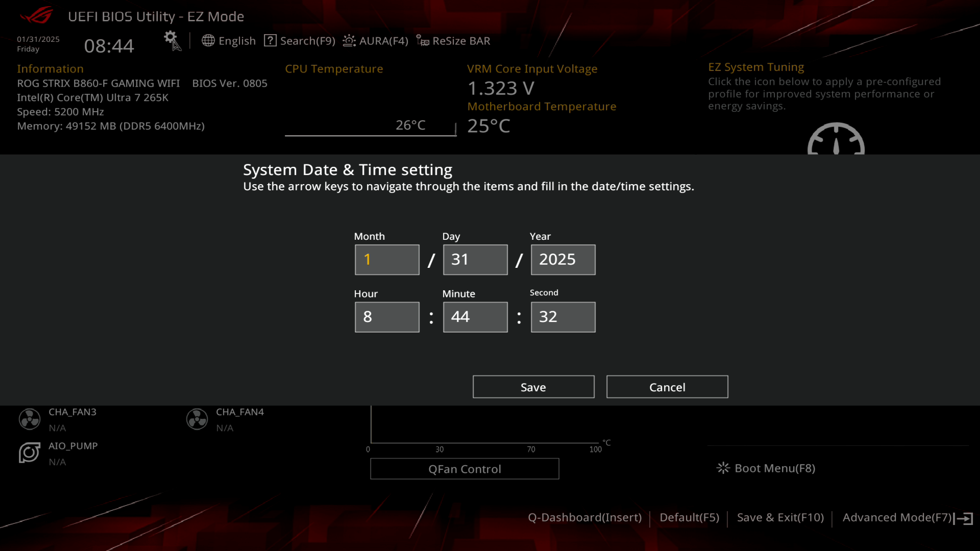Select the Day field showing 31
This screenshot has width=980, height=551.
tap(475, 260)
